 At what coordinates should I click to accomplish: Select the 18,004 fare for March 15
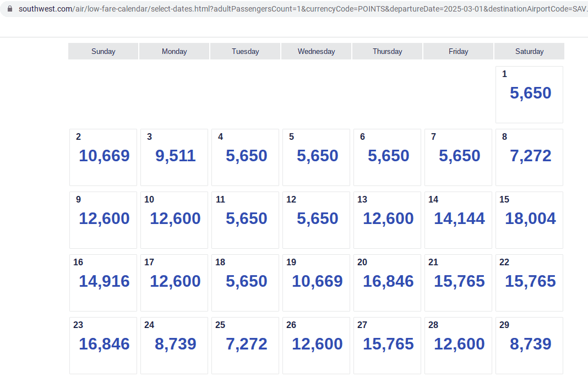529,218
